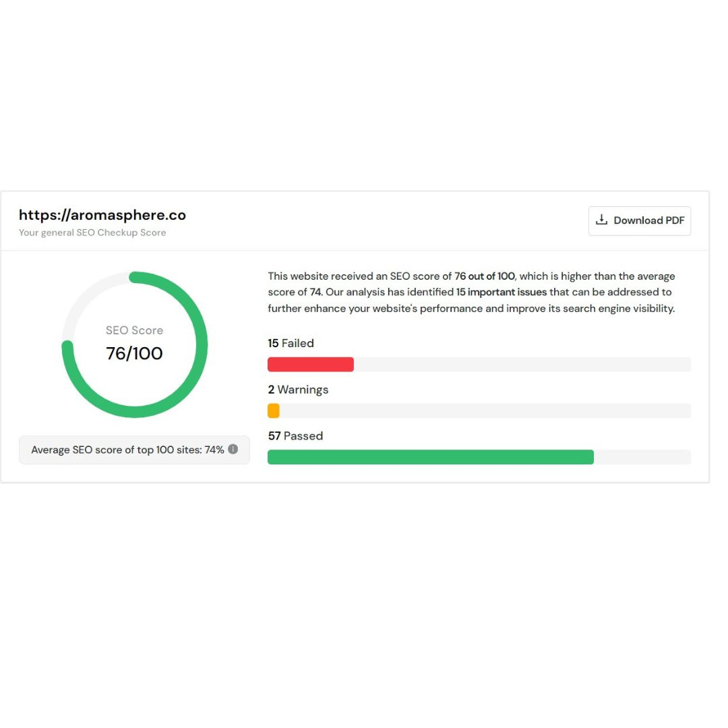This screenshot has height=728, width=728.
Task: Click the https://aromasphere.co heading
Action: click(102, 215)
